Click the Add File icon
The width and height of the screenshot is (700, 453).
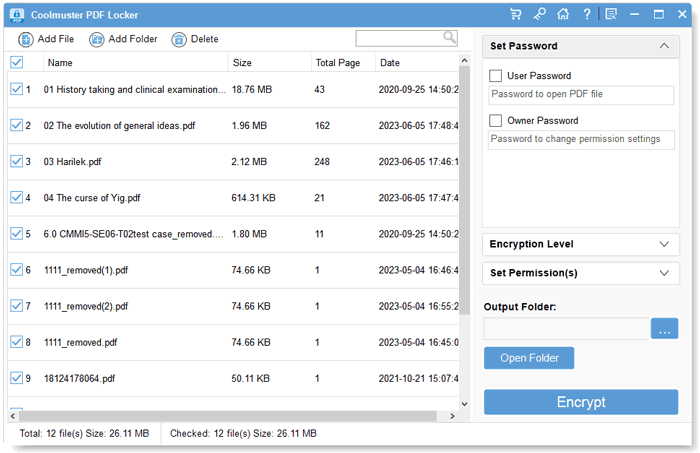click(x=25, y=39)
